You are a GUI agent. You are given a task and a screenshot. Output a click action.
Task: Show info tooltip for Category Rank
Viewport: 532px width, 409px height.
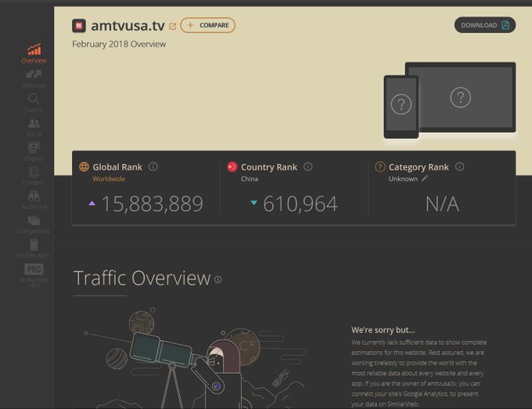click(x=460, y=167)
